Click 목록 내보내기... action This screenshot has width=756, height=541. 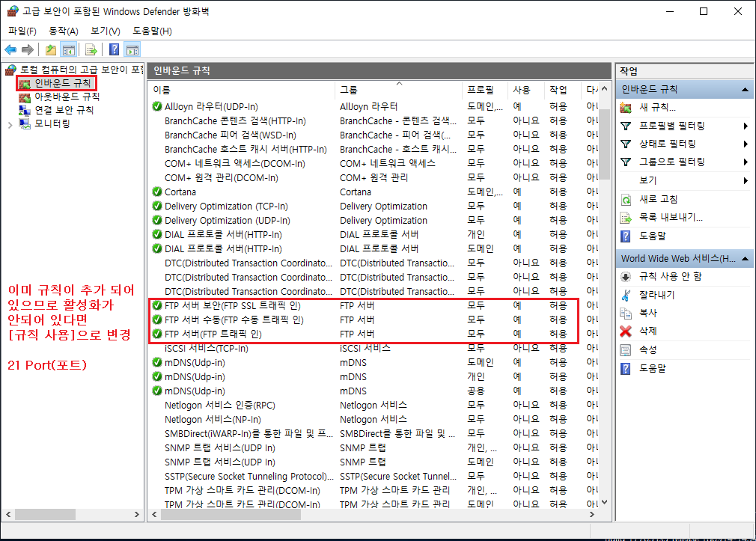pos(671,217)
